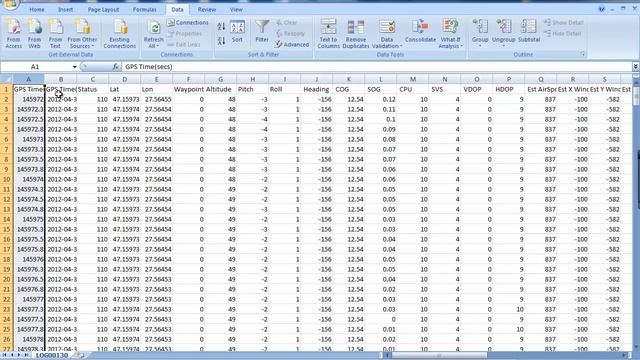Click the Clear filter button
Viewport: 640px width, 360px height.
point(287,22)
